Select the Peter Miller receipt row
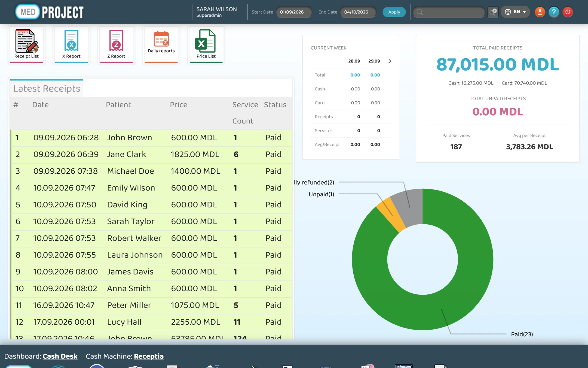 pyautogui.click(x=151, y=305)
